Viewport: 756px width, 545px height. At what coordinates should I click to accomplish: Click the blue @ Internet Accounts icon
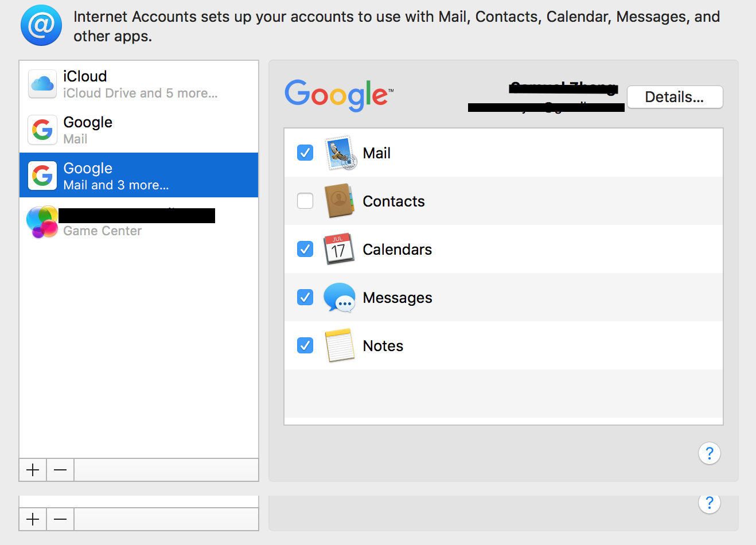point(41,25)
